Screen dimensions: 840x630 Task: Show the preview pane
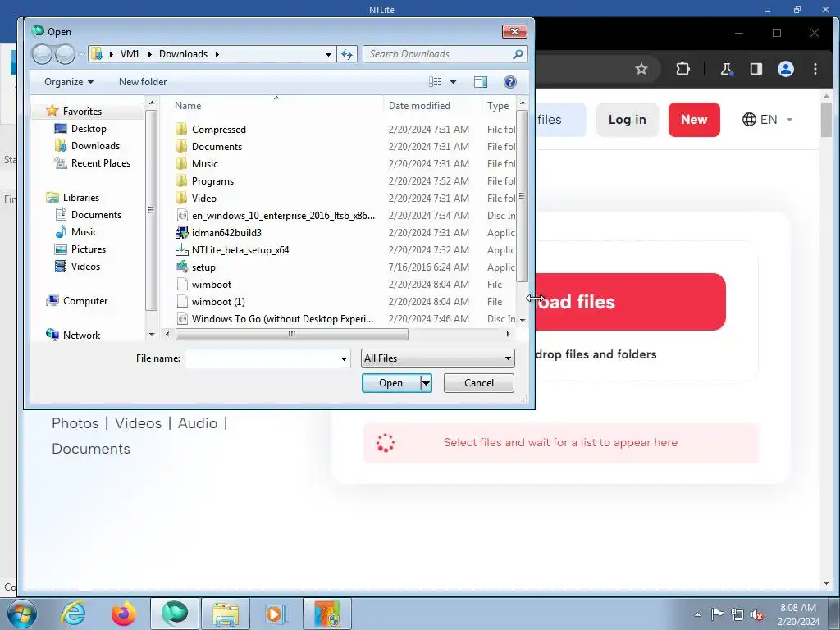pos(481,82)
